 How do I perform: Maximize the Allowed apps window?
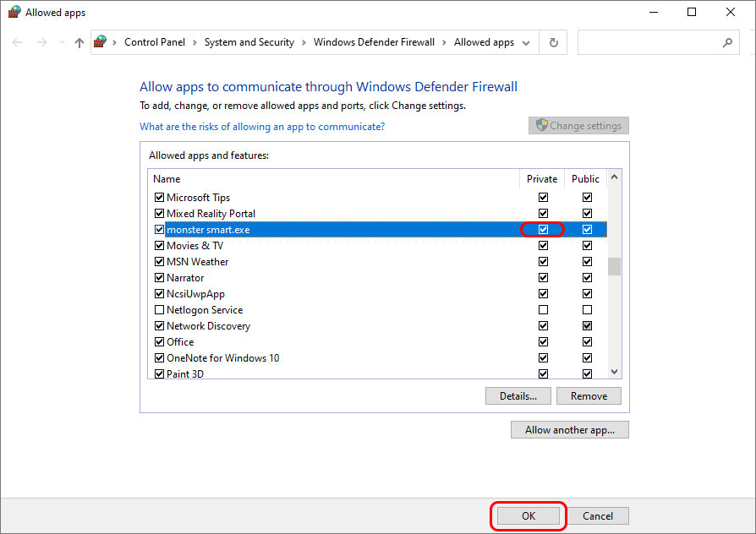pyautogui.click(x=692, y=12)
